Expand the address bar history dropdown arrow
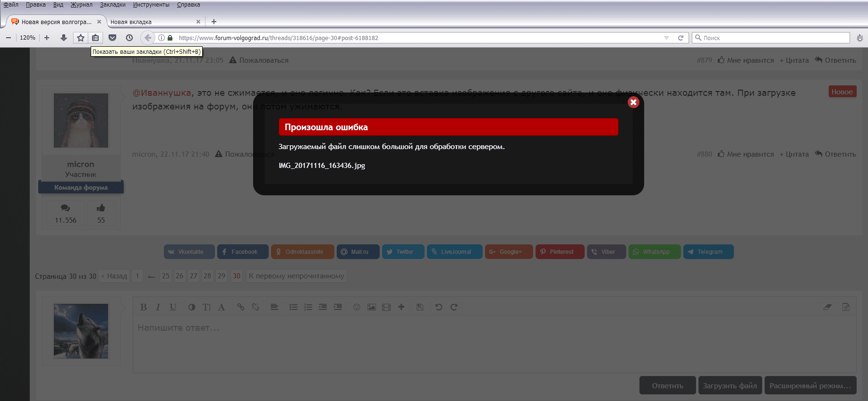The image size is (868, 401). tap(666, 38)
